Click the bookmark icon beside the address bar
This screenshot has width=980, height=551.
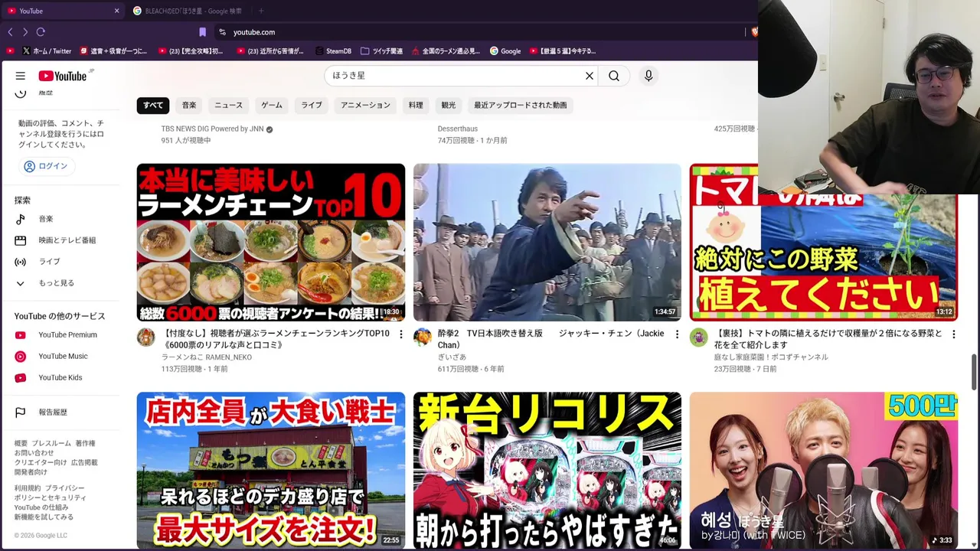pyautogui.click(x=202, y=32)
